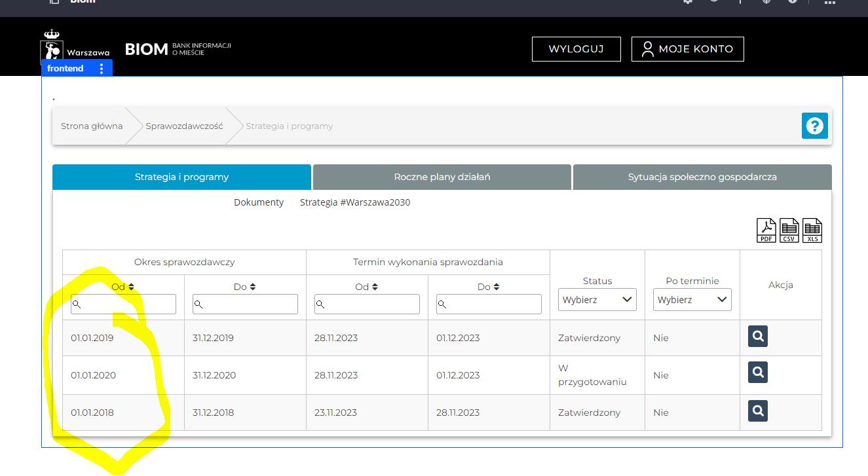Image resolution: width=868 pixels, height=476 pixels.
Task: View details of the 01.01.2020 report
Action: pos(758,373)
